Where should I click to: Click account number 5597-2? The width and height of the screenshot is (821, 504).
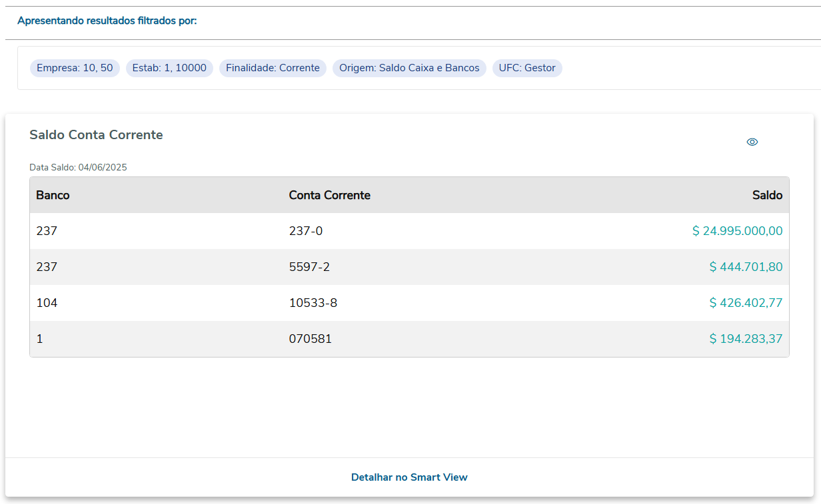(x=309, y=267)
